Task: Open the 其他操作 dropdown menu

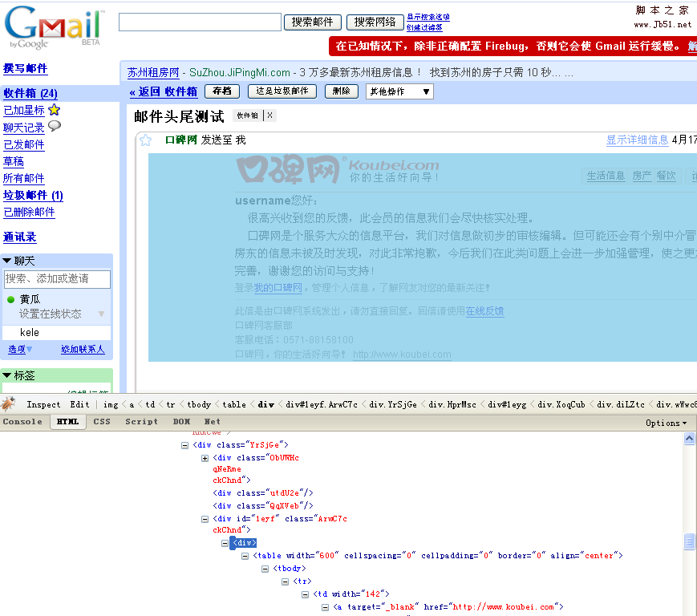Action: pyautogui.click(x=399, y=91)
